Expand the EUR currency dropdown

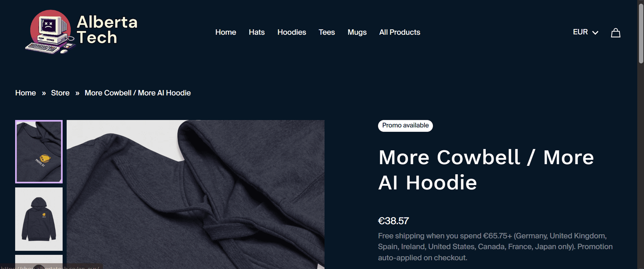585,32
